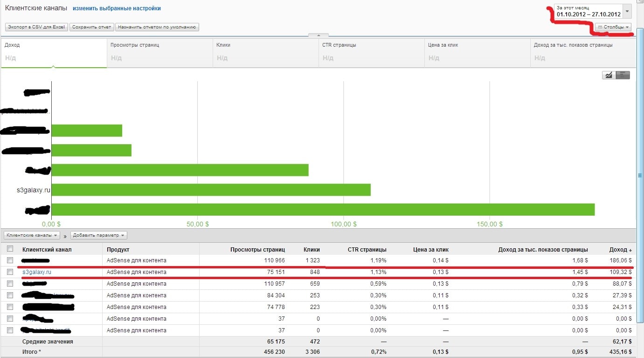644x358 pixels.
Task: Toggle the select-all checkbox in table header
Action: point(10,249)
